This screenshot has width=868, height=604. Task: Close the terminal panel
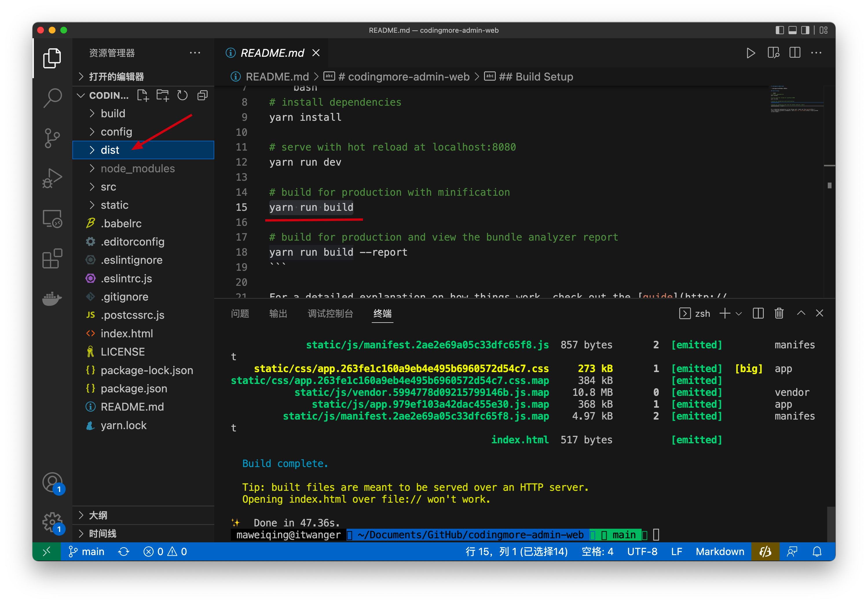click(819, 313)
